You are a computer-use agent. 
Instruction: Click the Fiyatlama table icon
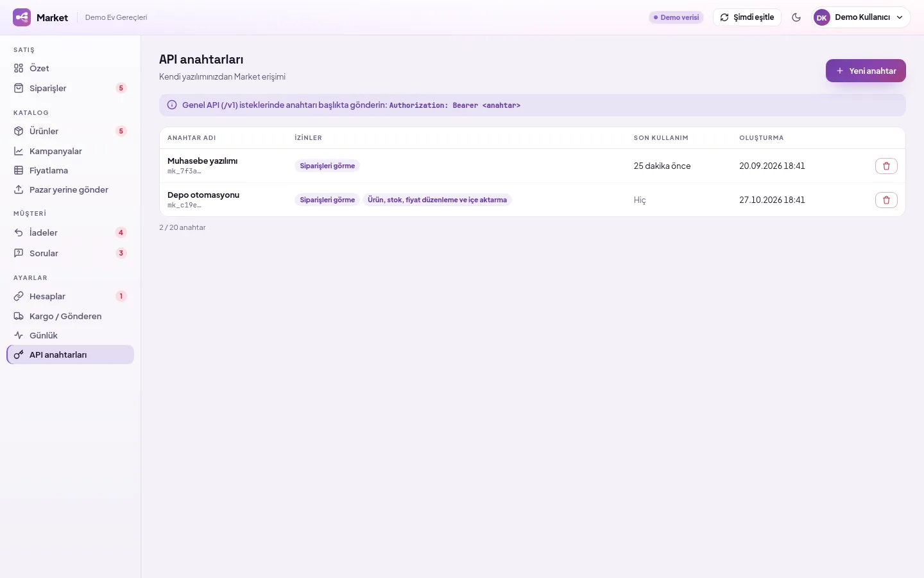click(x=19, y=170)
